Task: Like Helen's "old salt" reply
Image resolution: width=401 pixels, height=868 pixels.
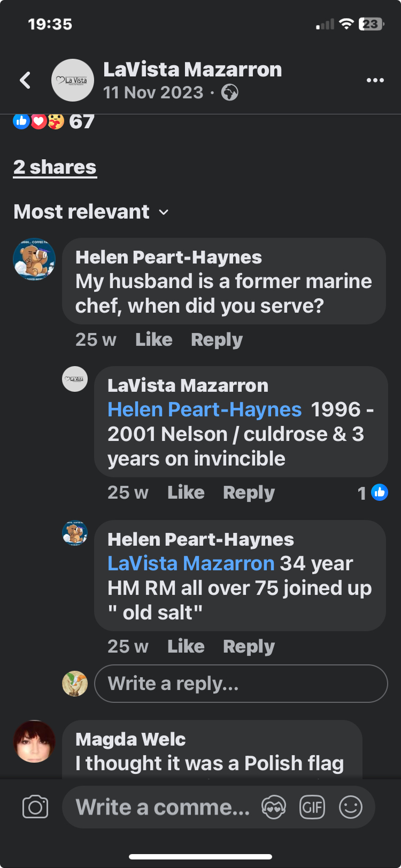Action: [x=186, y=646]
